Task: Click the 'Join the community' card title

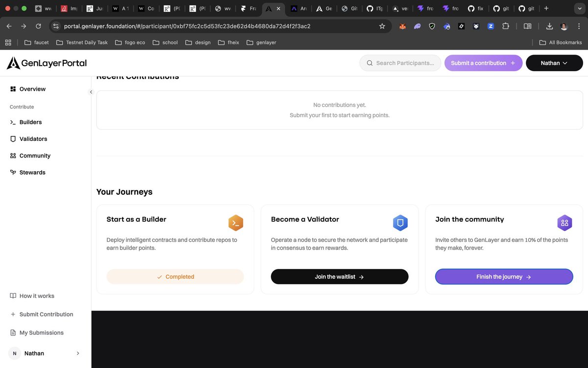Action: (469, 219)
